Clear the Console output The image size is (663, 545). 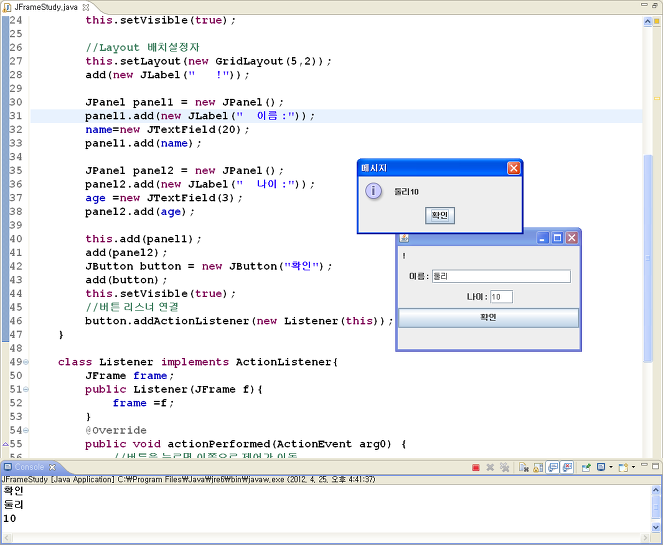524,467
